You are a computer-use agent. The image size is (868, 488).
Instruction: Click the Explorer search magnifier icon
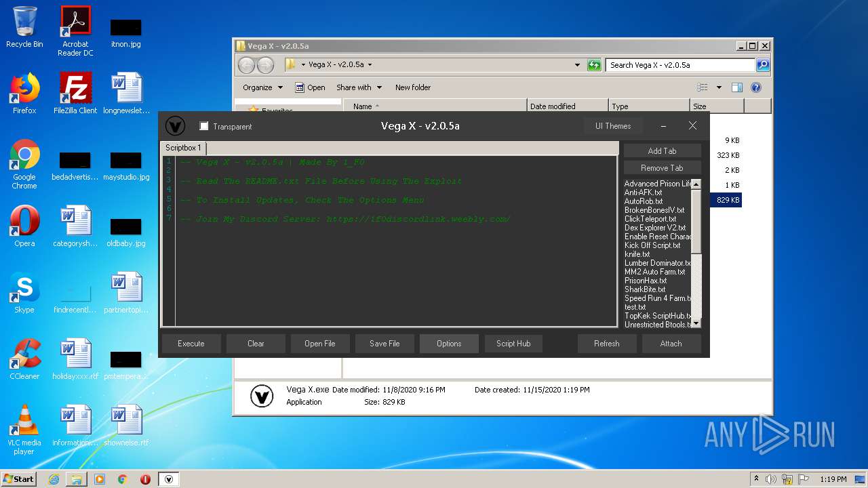coord(763,65)
